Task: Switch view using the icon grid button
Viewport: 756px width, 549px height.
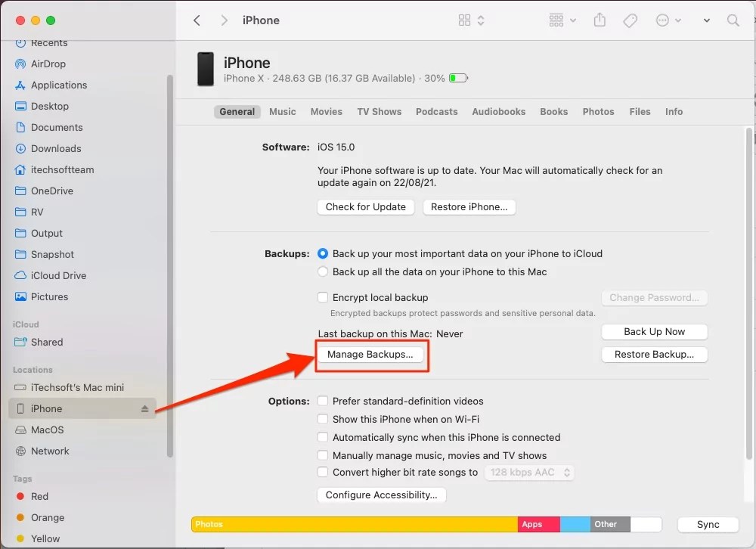Action: (x=464, y=20)
